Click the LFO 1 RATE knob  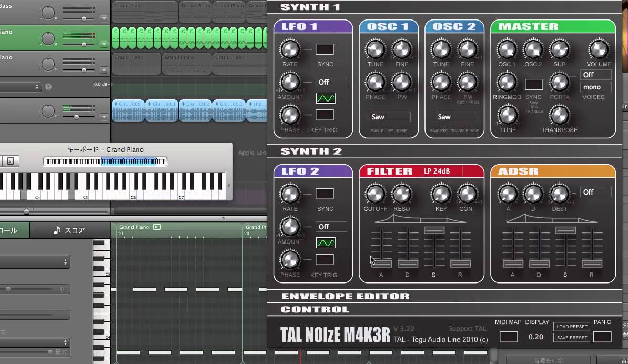click(290, 49)
